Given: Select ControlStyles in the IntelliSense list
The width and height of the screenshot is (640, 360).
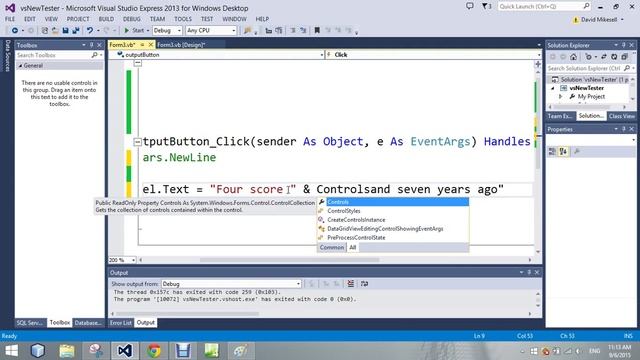Looking at the screenshot, I should (393, 211).
